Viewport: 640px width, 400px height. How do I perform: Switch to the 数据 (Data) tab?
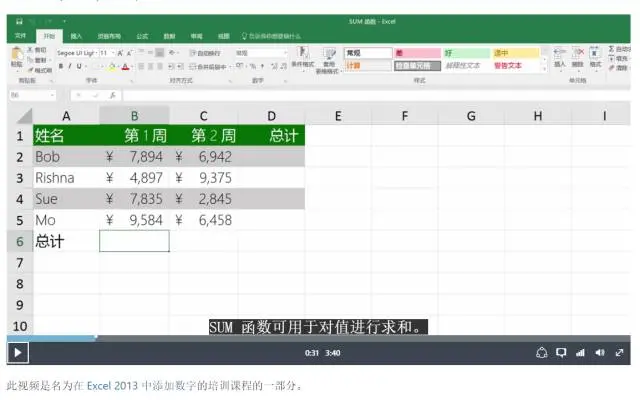point(169,36)
